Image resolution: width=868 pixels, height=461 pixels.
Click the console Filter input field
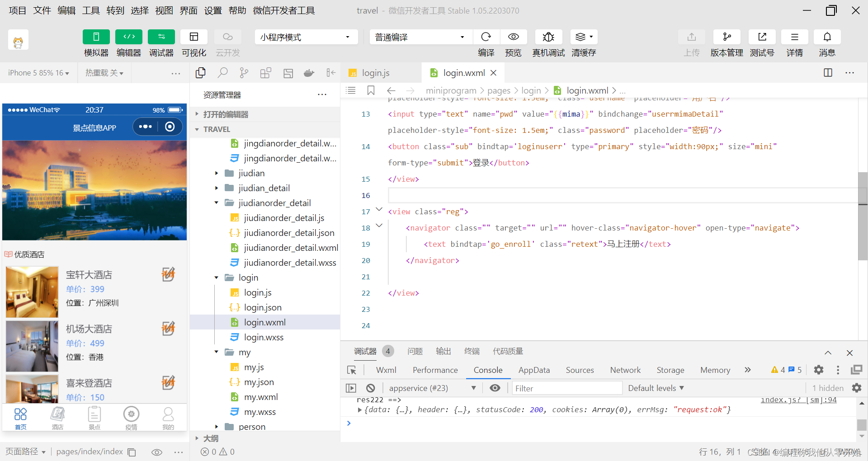click(567, 388)
